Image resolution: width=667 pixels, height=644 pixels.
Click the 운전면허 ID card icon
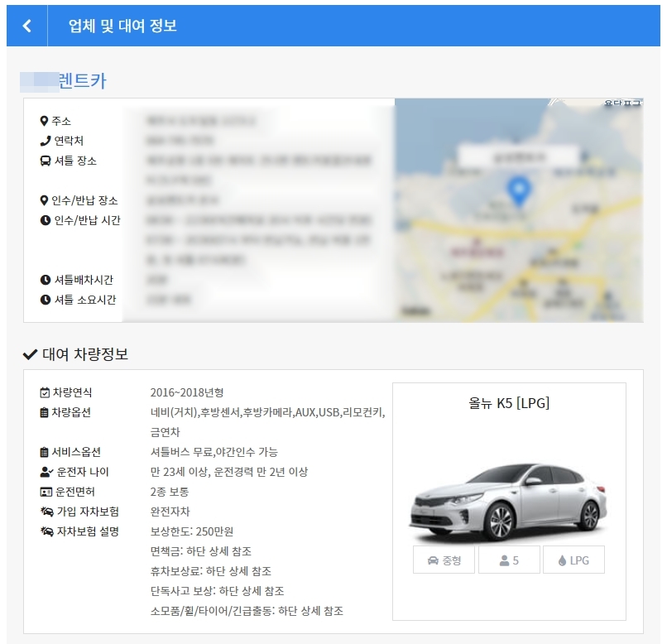point(46,493)
